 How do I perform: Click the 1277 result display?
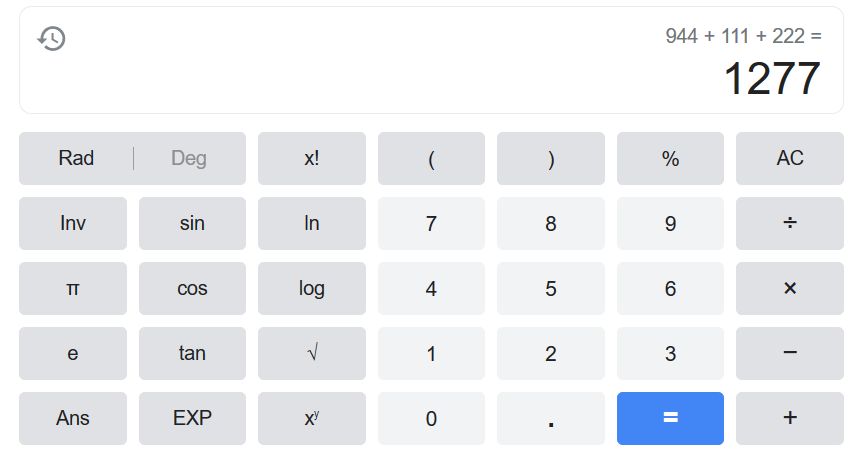[x=771, y=80]
